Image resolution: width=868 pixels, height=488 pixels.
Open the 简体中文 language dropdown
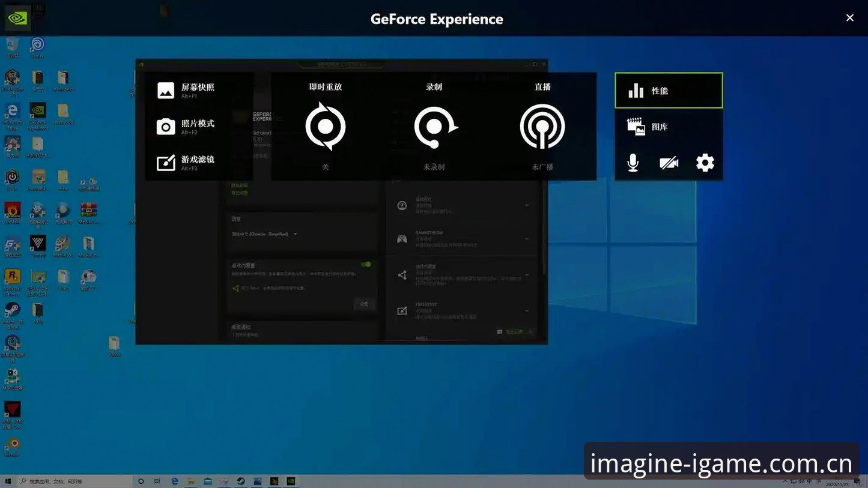tap(265, 234)
